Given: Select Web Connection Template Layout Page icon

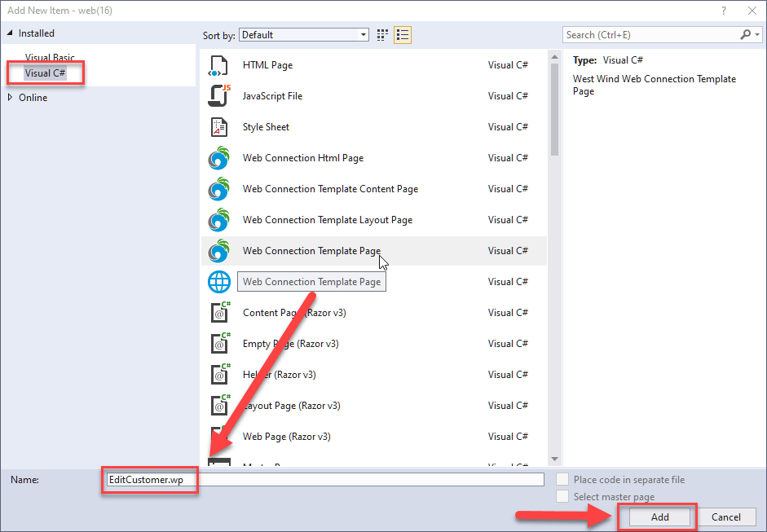Looking at the screenshot, I should 218,219.
